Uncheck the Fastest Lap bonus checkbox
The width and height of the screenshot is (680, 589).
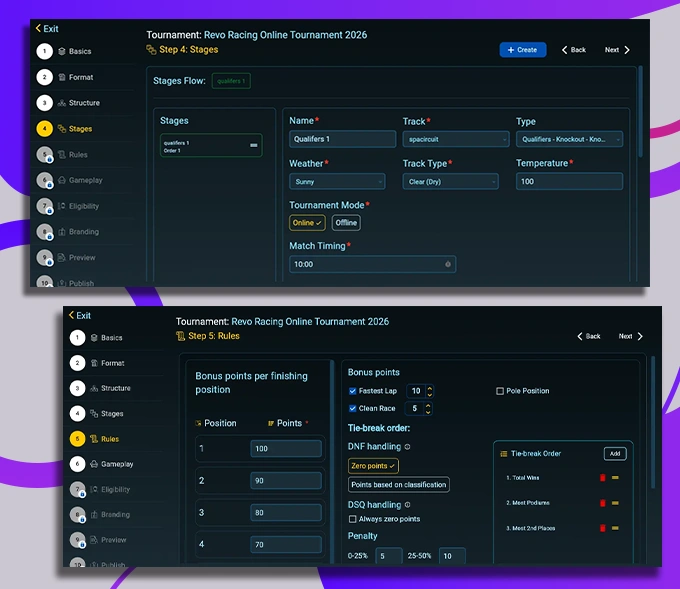pyautogui.click(x=352, y=391)
